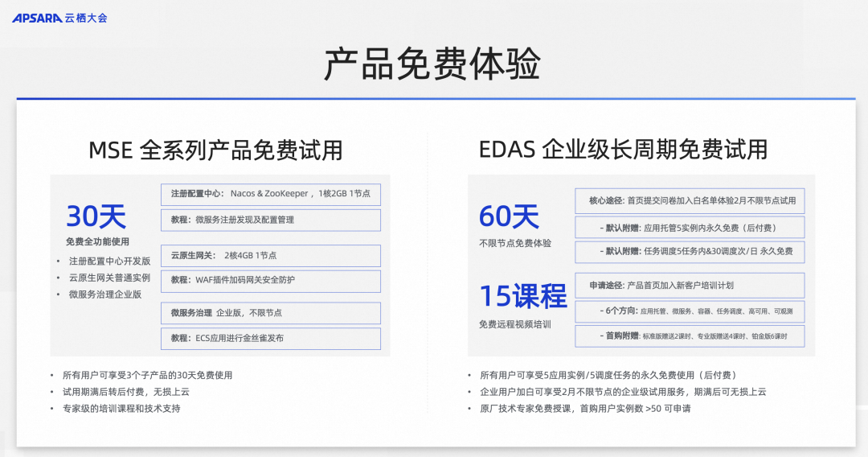Screen dimensions: 868x457
Task: Click the large 30天 figure
Action: coord(96,216)
